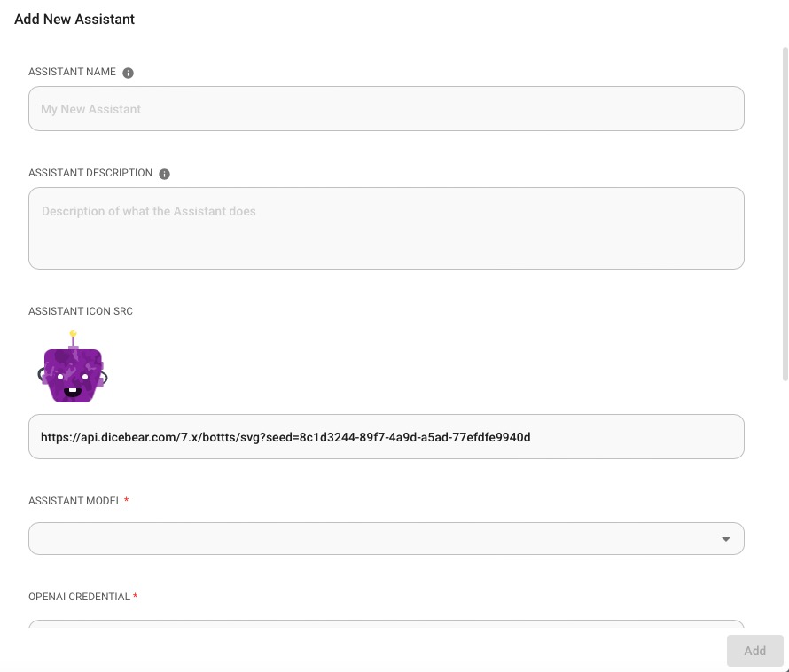This screenshot has height=672, width=789.
Task: Click the dicebear seed URL text
Action: (284, 437)
